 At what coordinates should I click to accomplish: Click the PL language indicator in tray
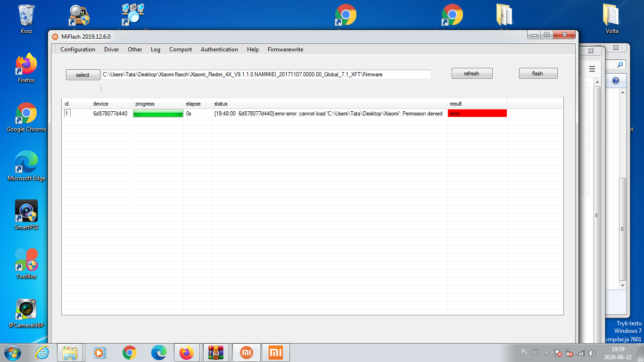[525, 352]
